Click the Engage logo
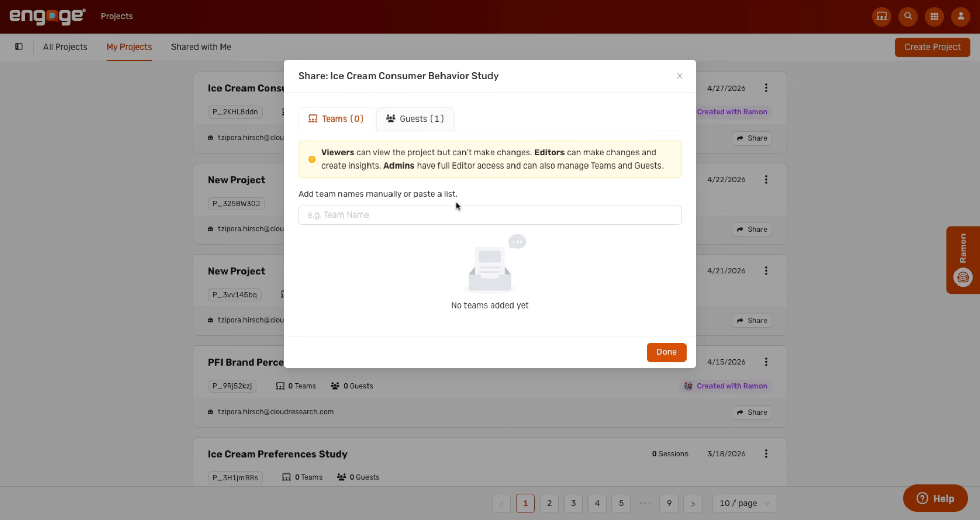The height and width of the screenshot is (520, 980). 47,16
